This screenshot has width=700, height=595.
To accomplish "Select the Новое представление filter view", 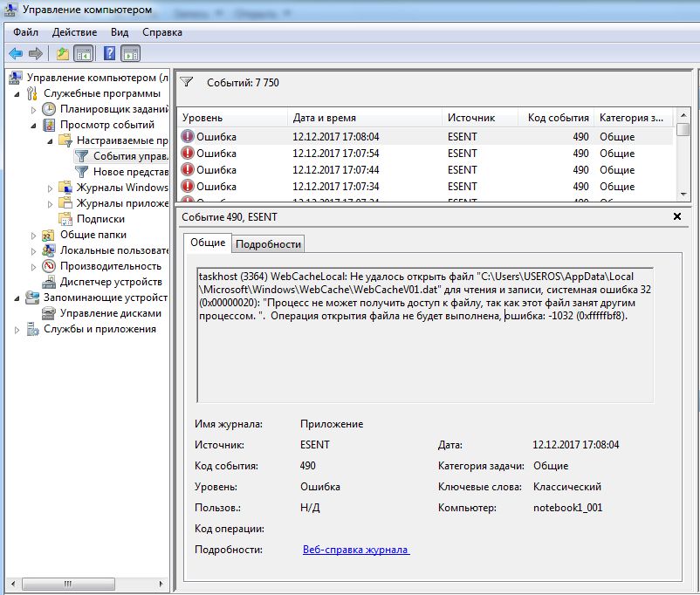I will 130,172.
